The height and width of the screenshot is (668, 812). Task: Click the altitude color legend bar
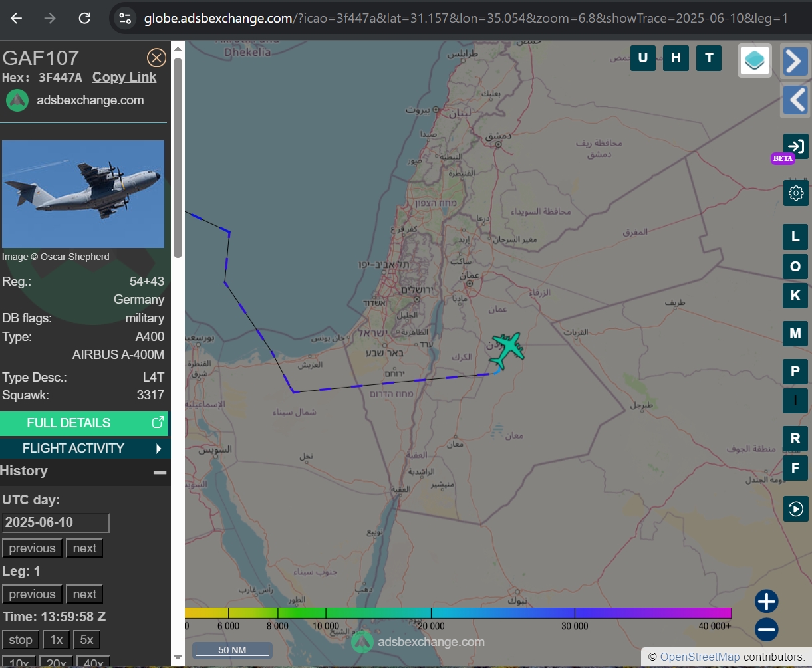pyautogui.click(x=458, y=613)
